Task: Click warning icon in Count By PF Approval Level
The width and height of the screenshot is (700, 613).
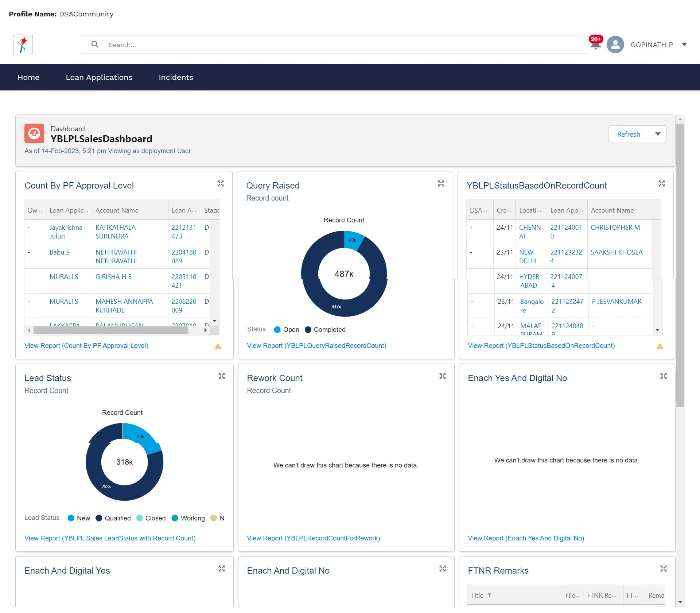Action: pos(218,346)
